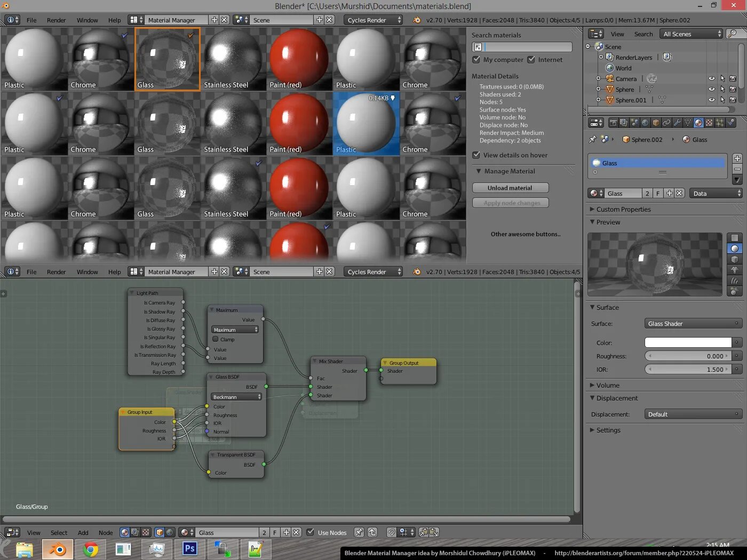Choose the cube preview shape
The height and width of the screenshot is (560, 747).
point(735,259)
